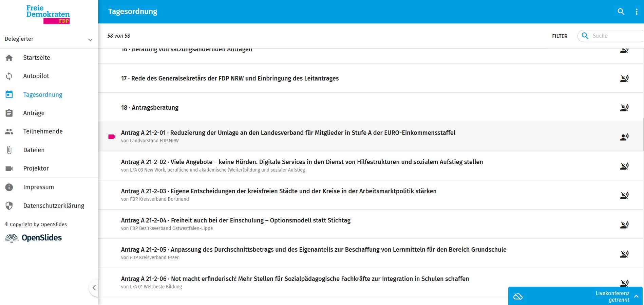Click speaker list icon for Antrag A 21-2-03
The width and height of the screenshot is (644, 305).
624,195
